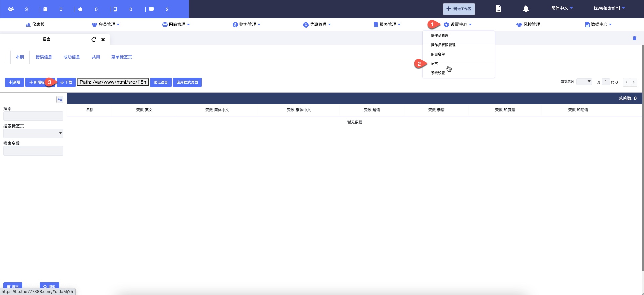Click the chat messages icon in top bar
Viewport: 644px width, 295px height.
click(151, 9)
